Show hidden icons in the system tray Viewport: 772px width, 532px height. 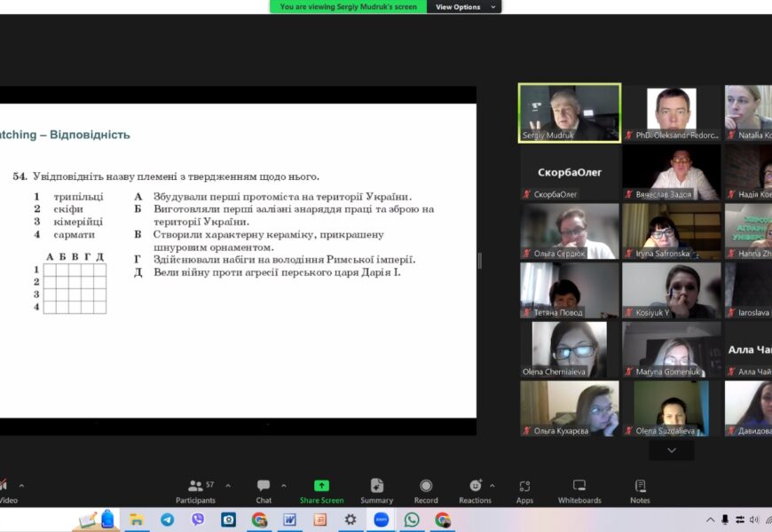click(710, 520)
